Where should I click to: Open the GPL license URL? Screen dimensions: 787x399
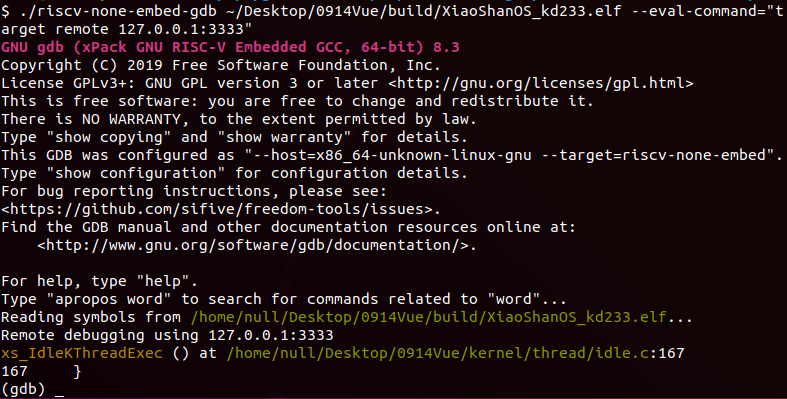[x=541, y=83]
